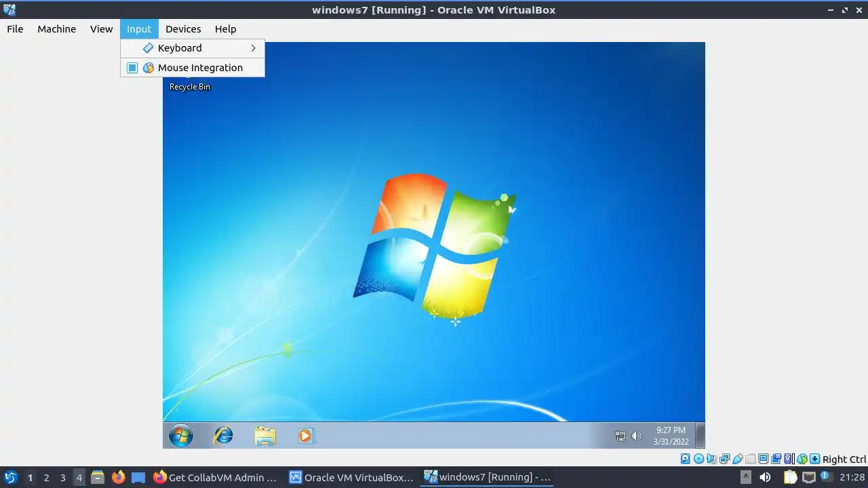
Task: Click the VirtualBox window title icon
Action: tap(9, 9)
